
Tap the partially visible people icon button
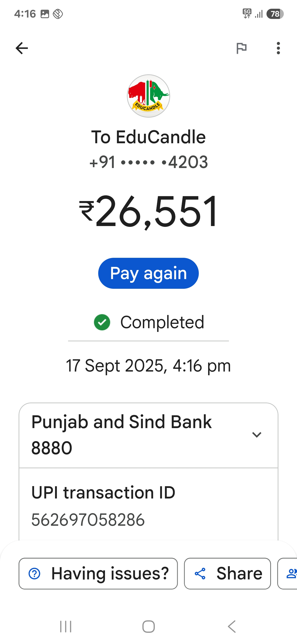click(290, 573)
